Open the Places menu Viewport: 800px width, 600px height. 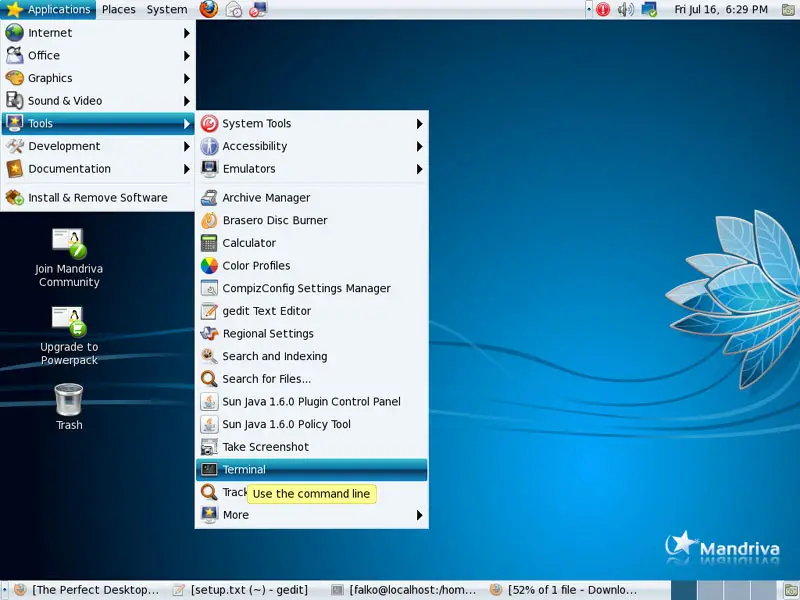(x=118, y=9)
